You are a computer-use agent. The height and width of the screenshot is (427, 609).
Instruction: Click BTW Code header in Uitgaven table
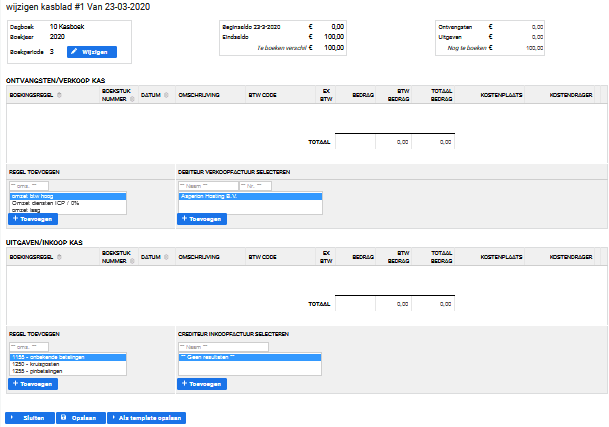tap(262, 257)
